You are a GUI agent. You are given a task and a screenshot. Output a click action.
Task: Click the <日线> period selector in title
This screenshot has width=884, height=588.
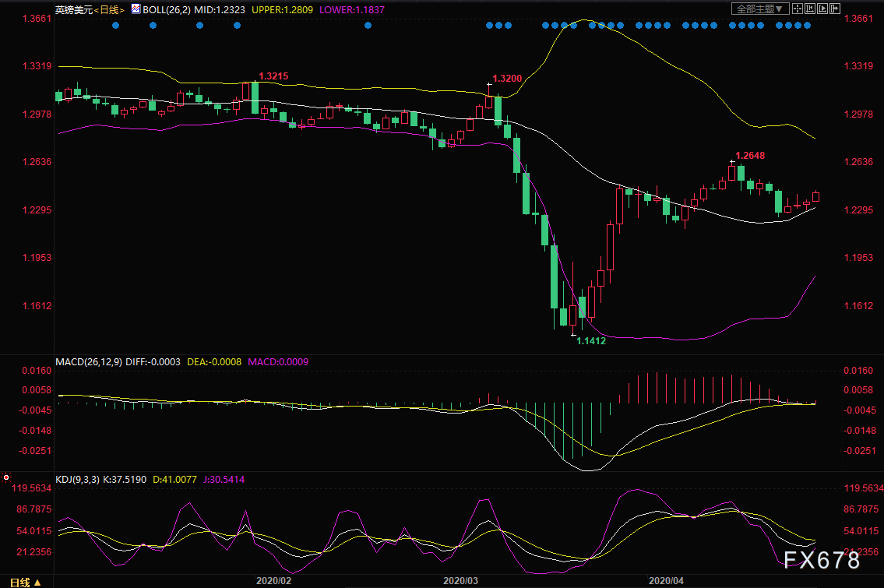[109, 9]
